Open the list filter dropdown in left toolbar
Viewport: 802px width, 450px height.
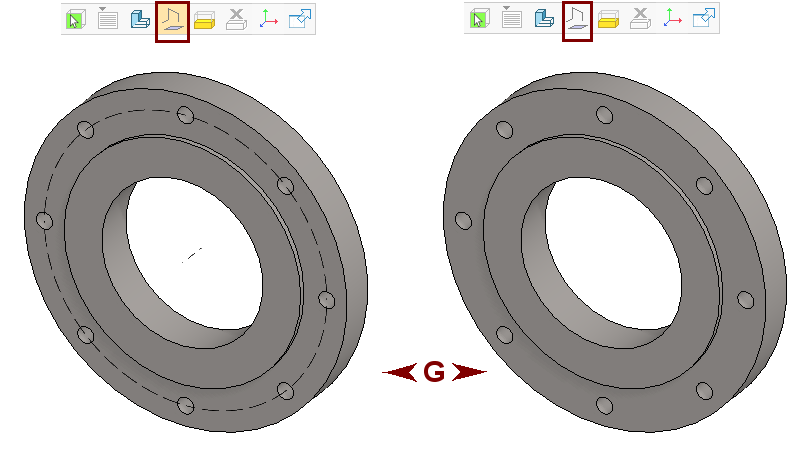pyautogui.click(x=108, y=19)
